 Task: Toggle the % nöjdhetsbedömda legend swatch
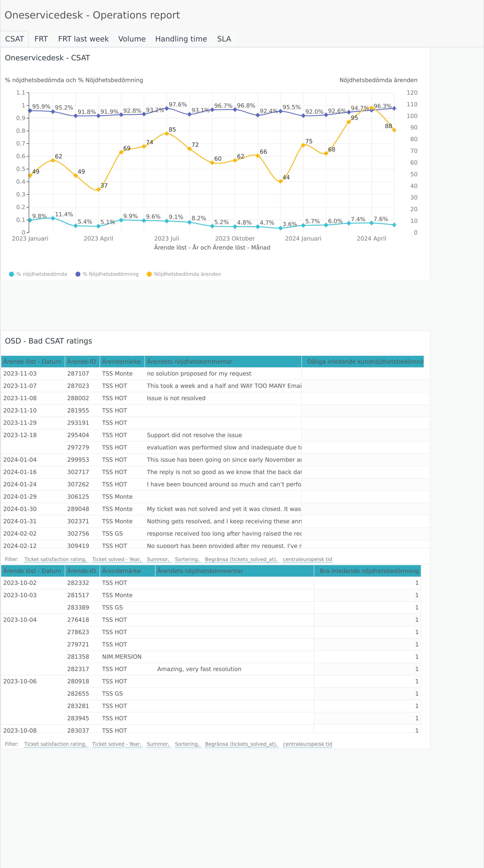(11, 274)
